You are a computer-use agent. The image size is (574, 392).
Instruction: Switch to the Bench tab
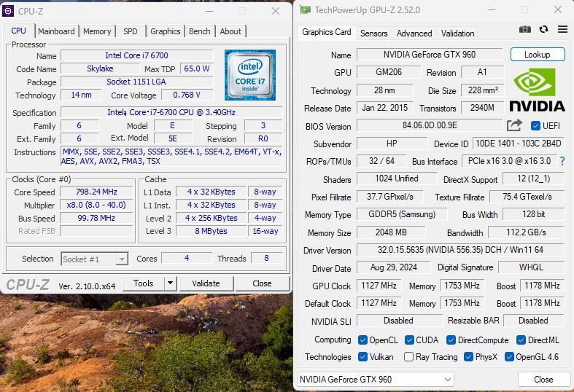pyautogui.click(x=200, y=31)
